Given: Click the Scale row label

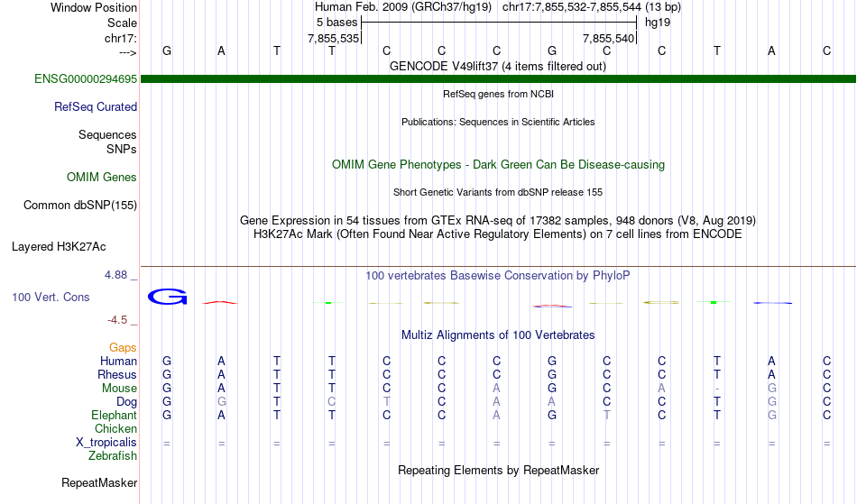Looking at the screenshot, I should [x=122, y=23].
